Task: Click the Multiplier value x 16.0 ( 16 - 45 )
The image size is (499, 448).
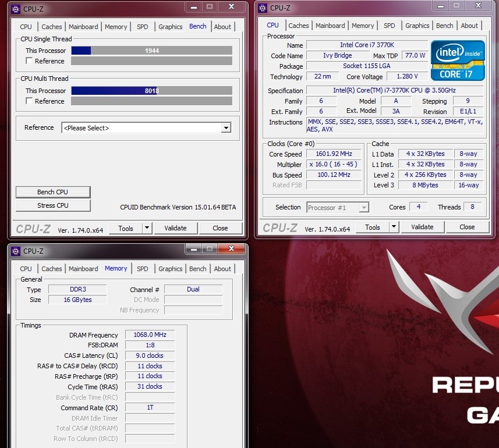Action: (334, 165)
